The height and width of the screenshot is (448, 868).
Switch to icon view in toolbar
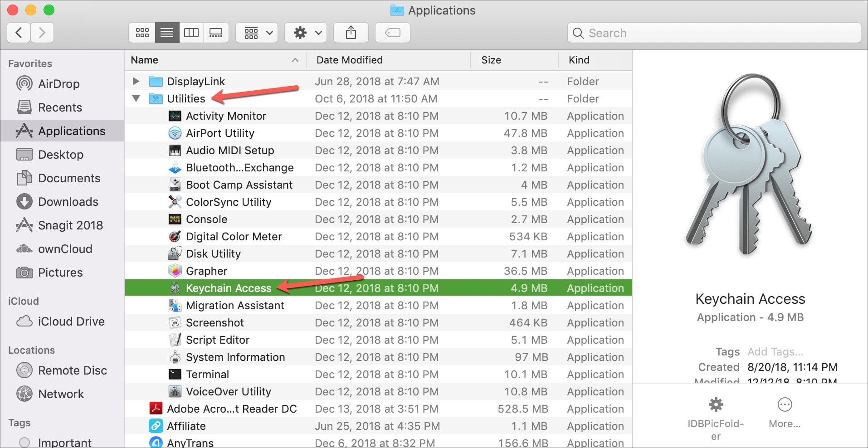(x=142, y=33)
